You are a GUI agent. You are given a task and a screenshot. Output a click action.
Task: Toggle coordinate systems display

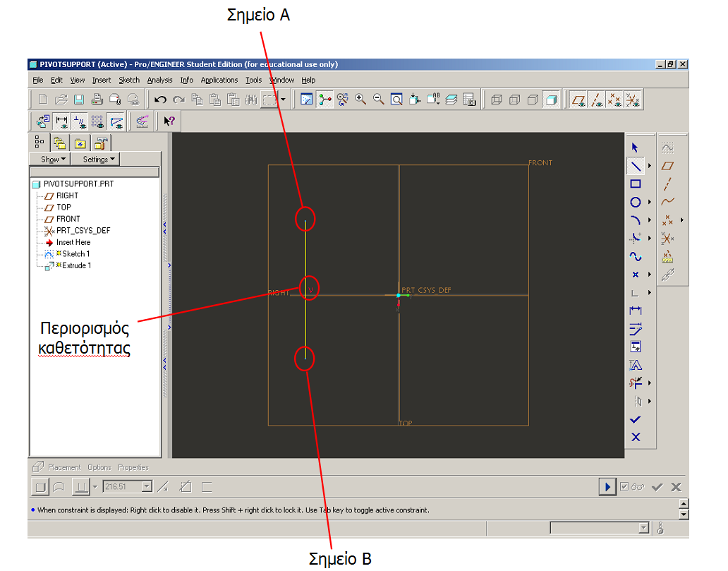coord(632,100)
